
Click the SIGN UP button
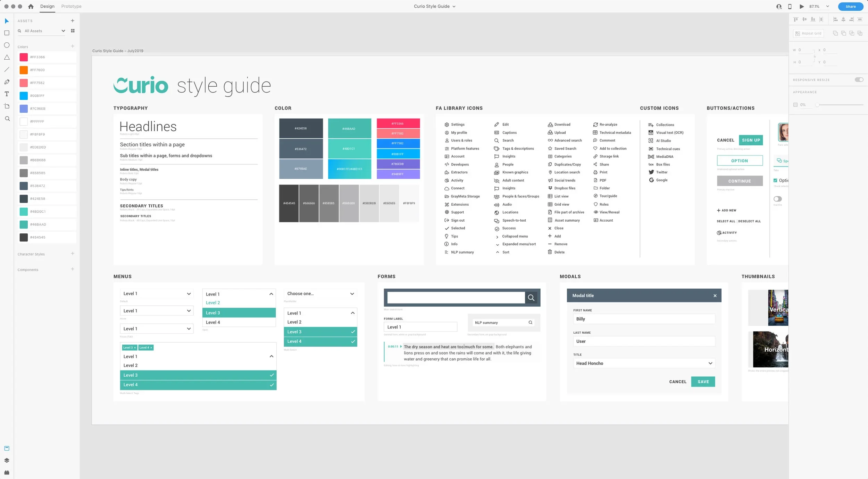(x=751, y=140)
